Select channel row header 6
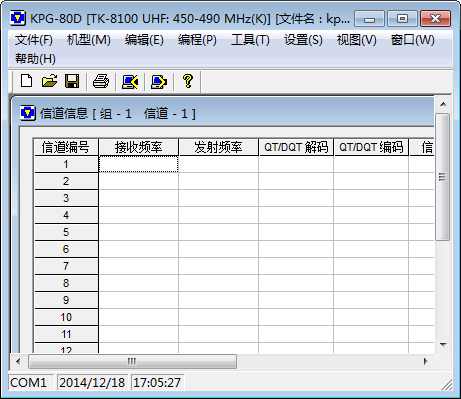Viewport: 461px width, 399px height. tap(66, 249)
